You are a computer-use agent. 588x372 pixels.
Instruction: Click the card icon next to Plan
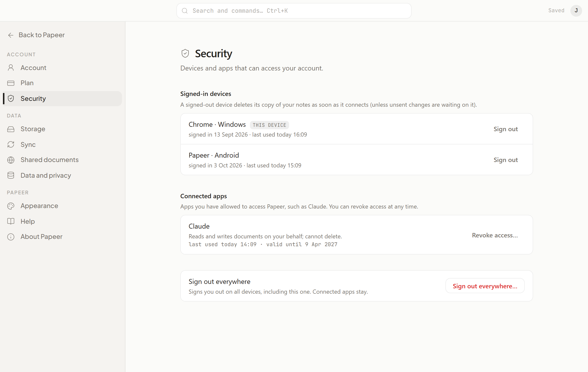coord(11,83)
